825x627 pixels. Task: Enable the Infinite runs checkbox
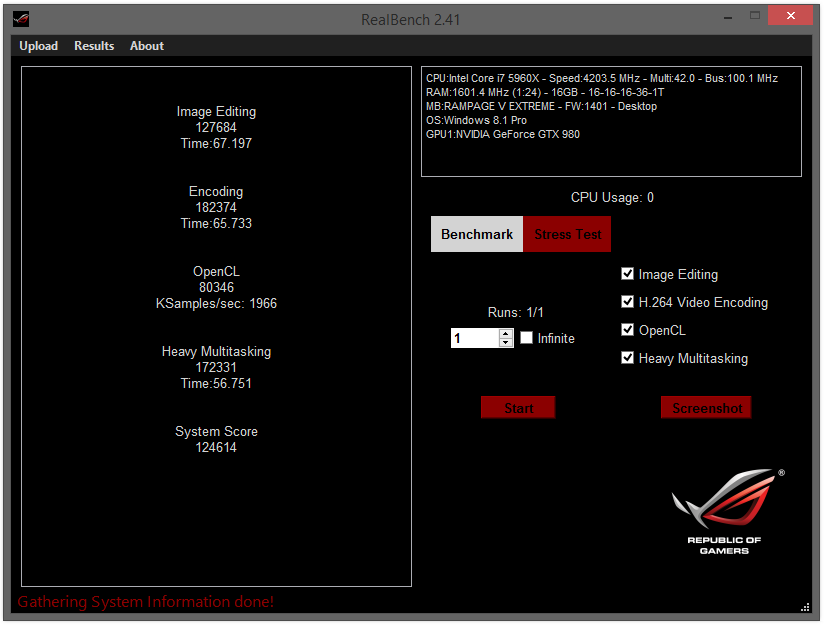coord(526,338)
